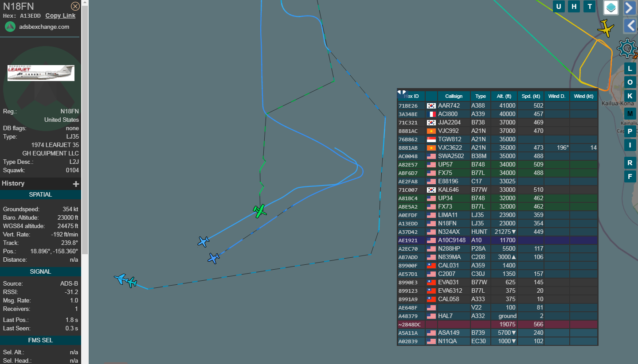Image resolution: width=638 pixels, height=364 pixels.
Task: Click the table column toggle arrows icon
Action: coord(401,93)
